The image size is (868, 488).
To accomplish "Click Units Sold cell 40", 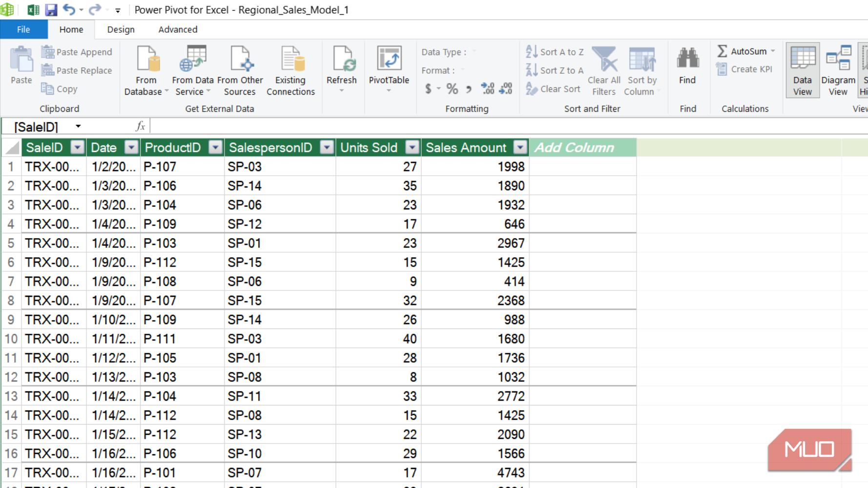I will (379, 339).
